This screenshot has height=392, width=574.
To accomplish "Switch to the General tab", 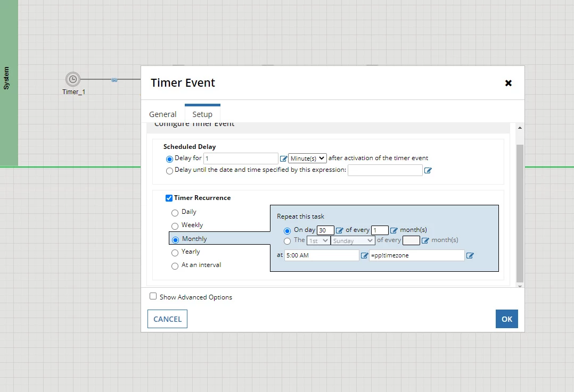I will (x=162, y=114).
